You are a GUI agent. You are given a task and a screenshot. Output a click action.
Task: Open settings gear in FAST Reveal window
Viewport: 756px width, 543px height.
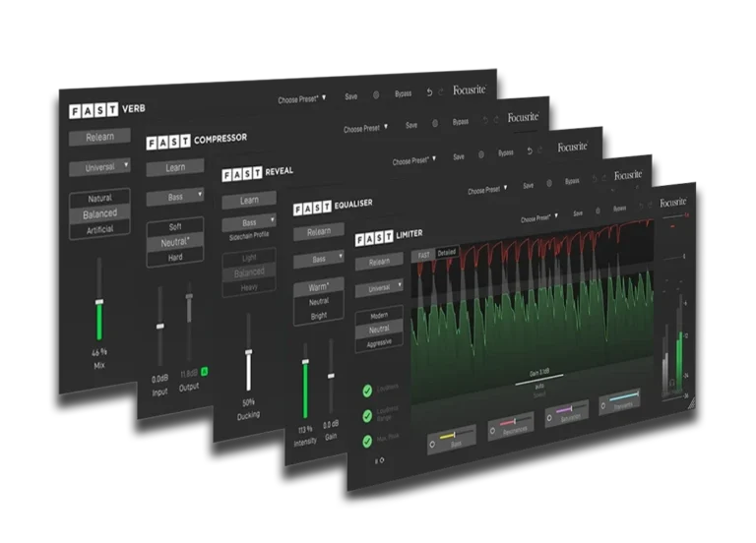(x=480, y=154)
